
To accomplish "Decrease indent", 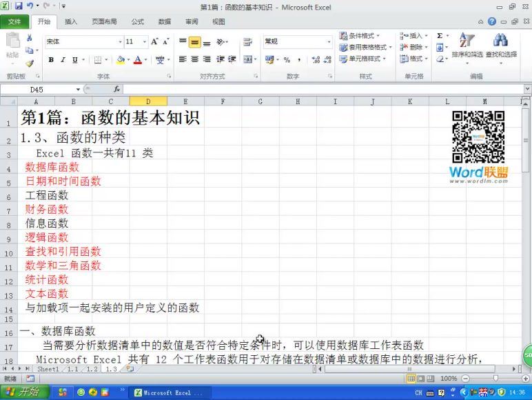I will click(221, 59).
